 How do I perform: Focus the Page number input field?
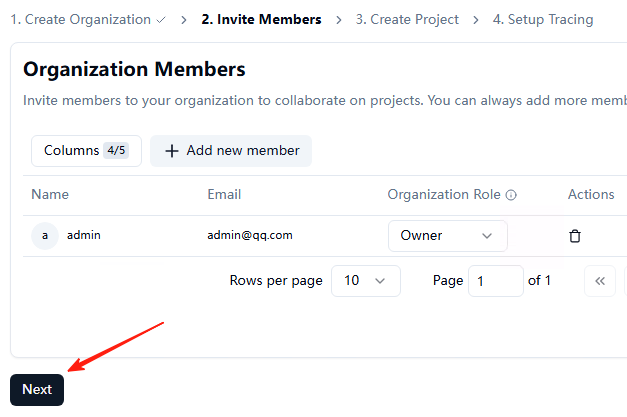(x=495, y=281)
